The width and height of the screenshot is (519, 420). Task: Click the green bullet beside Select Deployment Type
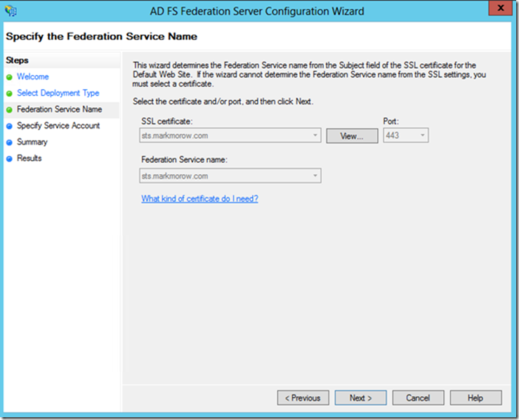coord(9,93)
